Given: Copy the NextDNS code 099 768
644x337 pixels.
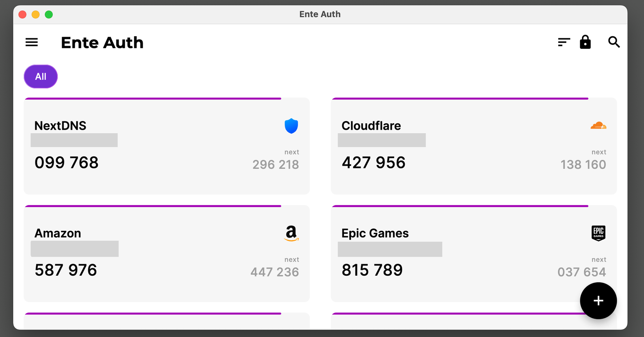Looking at the screenshot, I should pyautogui.click(x=66, y=162).
